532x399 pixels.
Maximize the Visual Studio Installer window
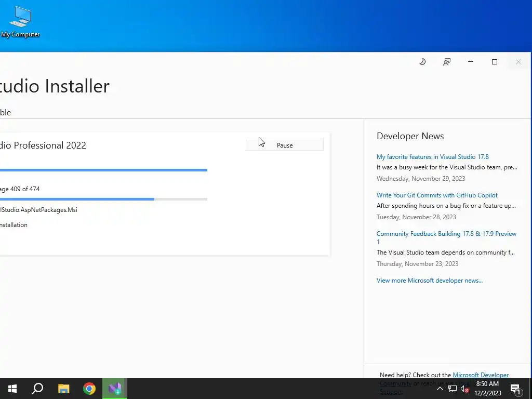pyautogui.click(x=495, y=62)
